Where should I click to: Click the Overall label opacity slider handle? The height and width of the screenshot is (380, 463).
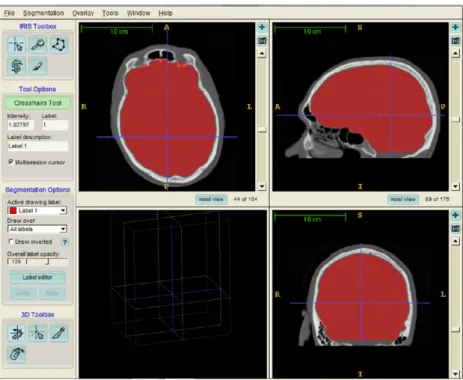(47, 262)
